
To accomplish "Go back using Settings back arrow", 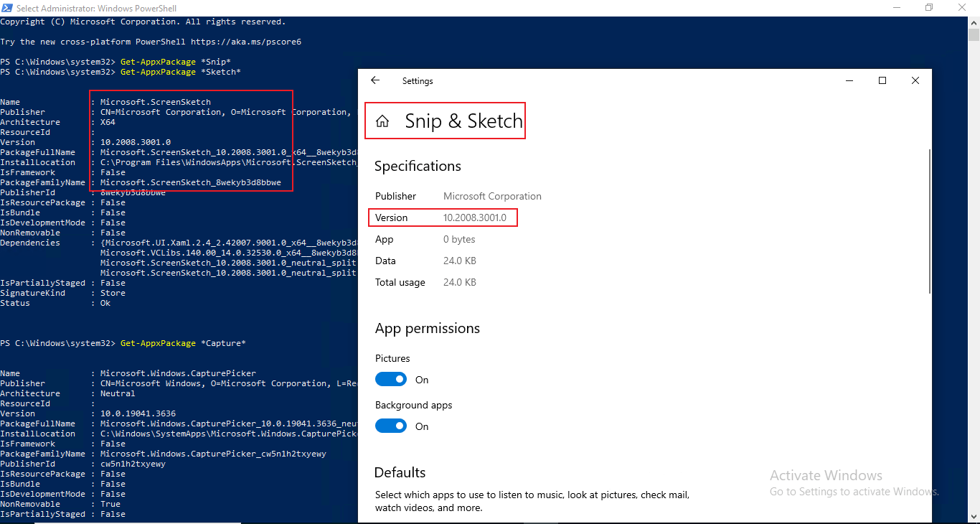I will (374, 81).
